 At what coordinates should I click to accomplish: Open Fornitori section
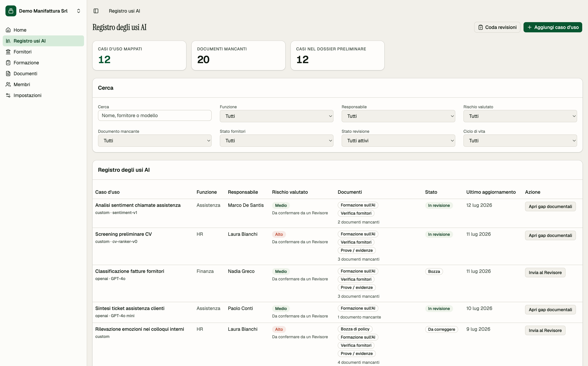[x=43, y=52]
